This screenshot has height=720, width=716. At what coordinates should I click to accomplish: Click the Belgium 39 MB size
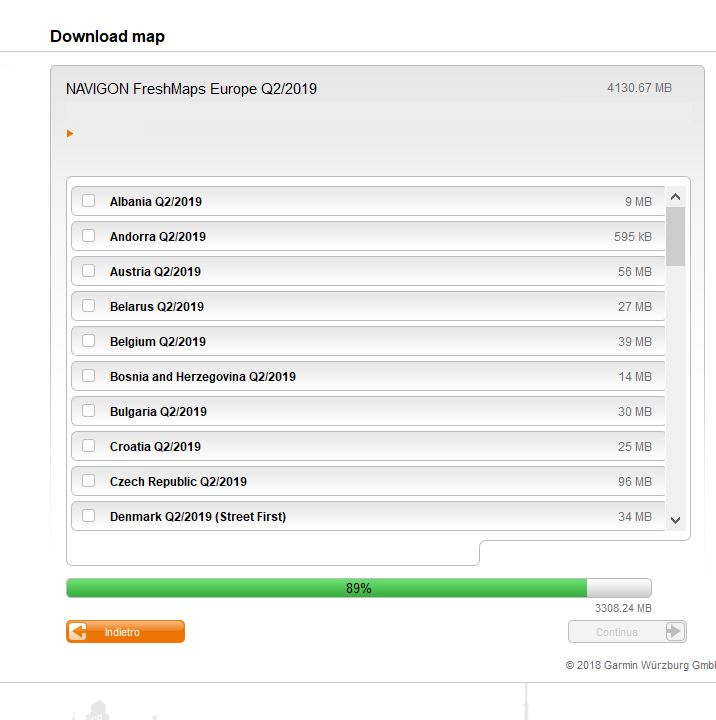635,342
